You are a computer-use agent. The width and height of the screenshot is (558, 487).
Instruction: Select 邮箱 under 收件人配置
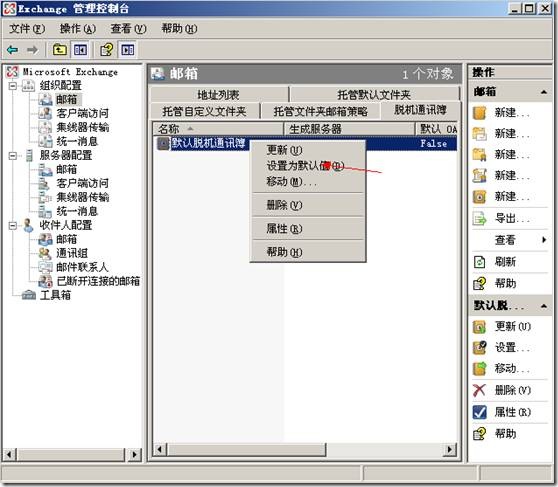click(x=67, y=239)
